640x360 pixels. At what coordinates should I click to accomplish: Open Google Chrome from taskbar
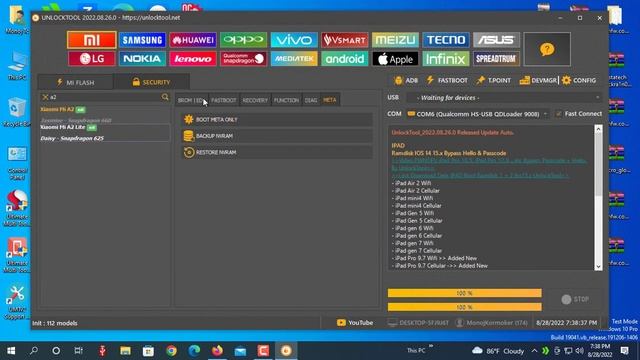coord(171,351)
